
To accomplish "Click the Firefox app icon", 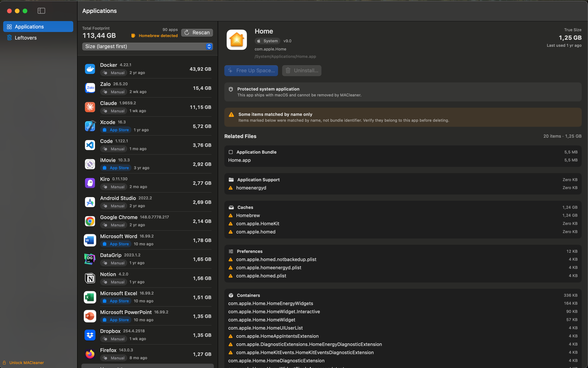I will point(90,354).
